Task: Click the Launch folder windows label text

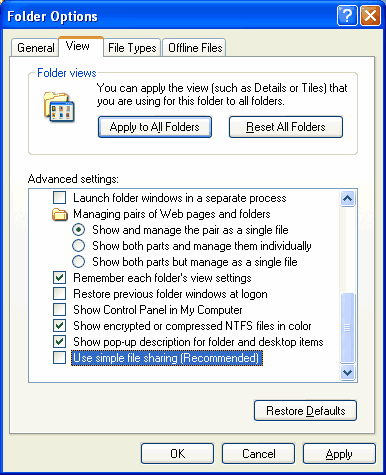Action: 180,198
